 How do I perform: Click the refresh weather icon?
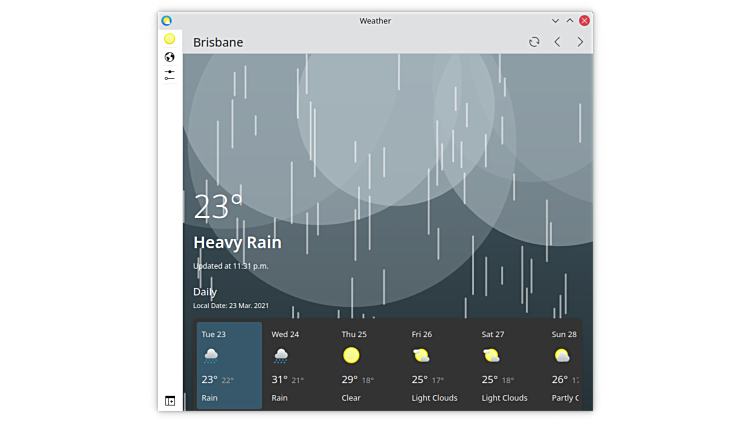pos(534,42)
